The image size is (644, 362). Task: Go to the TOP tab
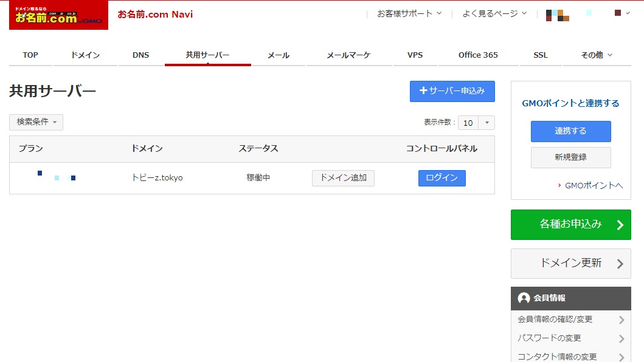coord(30,55)
